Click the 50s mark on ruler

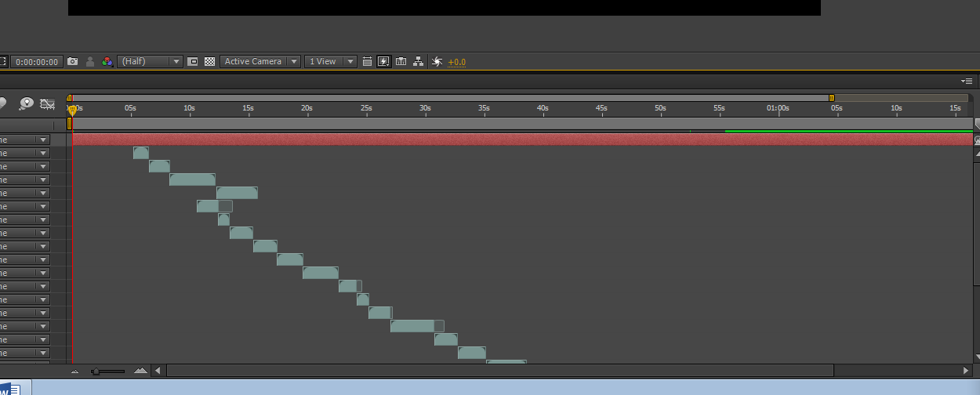coord(660,108)
